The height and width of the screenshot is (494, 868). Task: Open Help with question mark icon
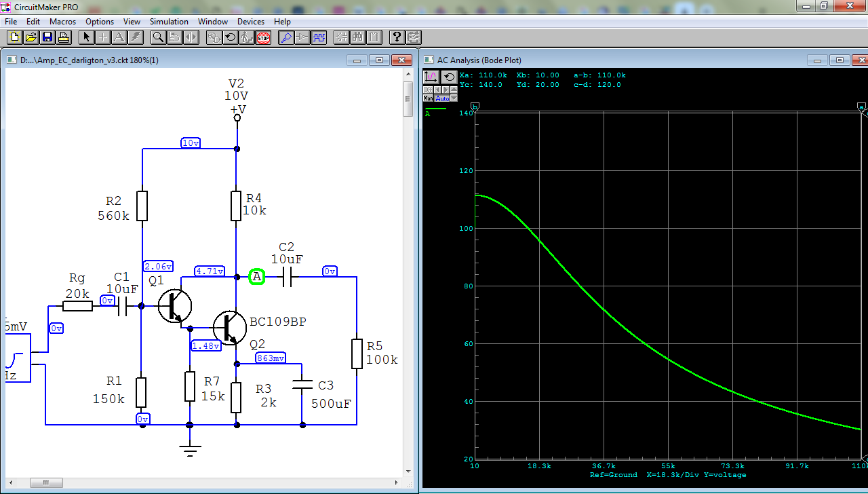pos(397,37)
